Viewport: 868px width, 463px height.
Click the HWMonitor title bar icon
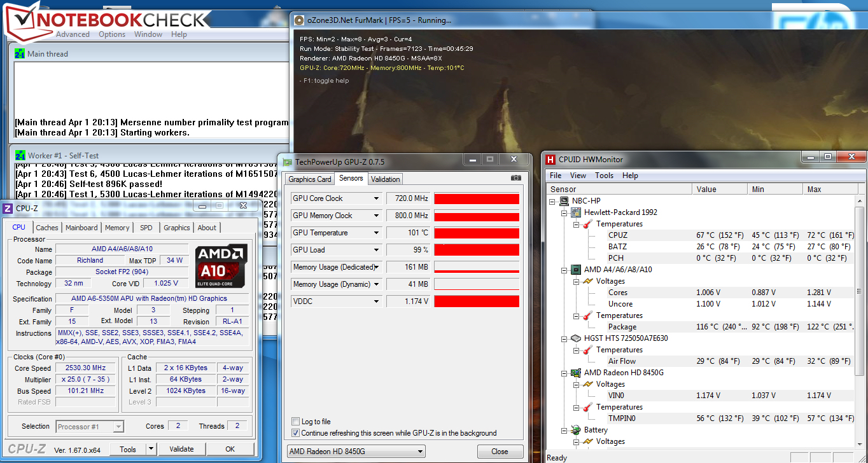[551, 160]
